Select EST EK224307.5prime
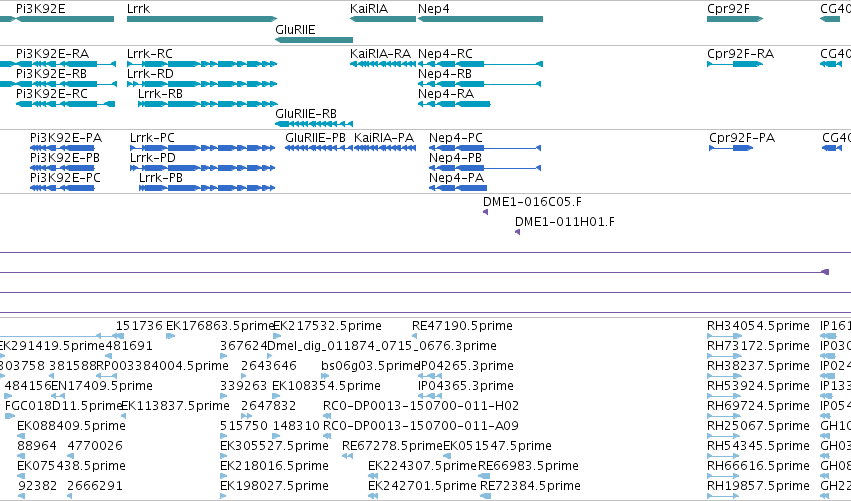Viewport: 851px width, 501px height. (x=373, y=476)
